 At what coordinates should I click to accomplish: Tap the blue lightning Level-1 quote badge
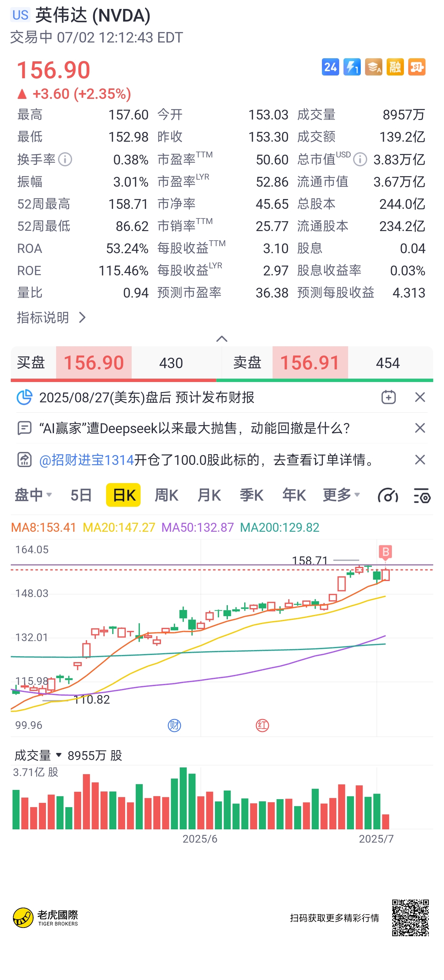point(352,67)
